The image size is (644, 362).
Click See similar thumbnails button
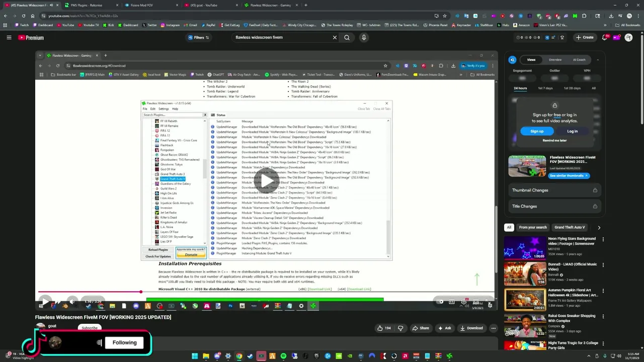coord(568,175)
